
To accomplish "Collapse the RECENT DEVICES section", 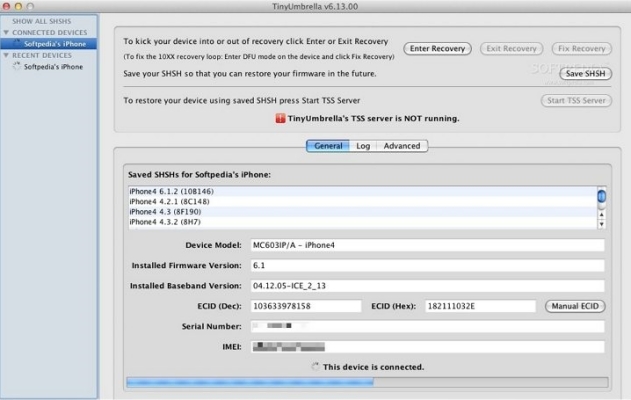I will tap(6, 56).
